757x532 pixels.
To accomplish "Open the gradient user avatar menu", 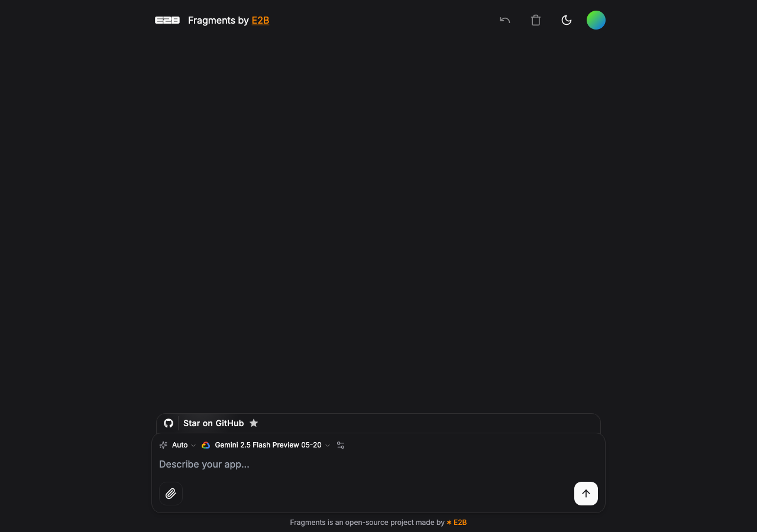I will point(596,20).
